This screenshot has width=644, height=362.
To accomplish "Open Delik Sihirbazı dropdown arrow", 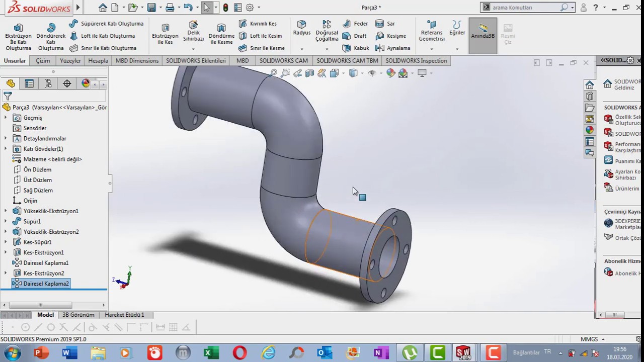I will 193,49.
